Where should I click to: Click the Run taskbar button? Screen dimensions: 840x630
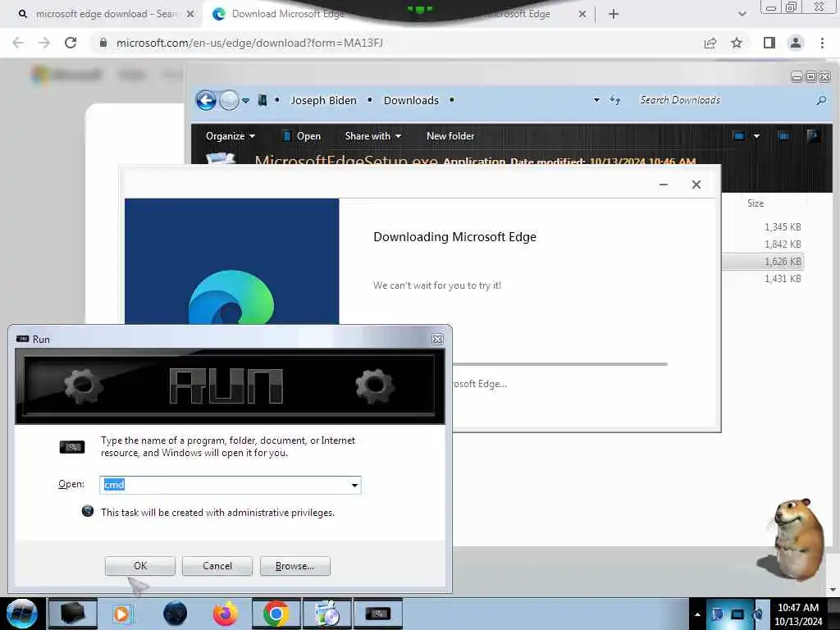click(377, 614)
